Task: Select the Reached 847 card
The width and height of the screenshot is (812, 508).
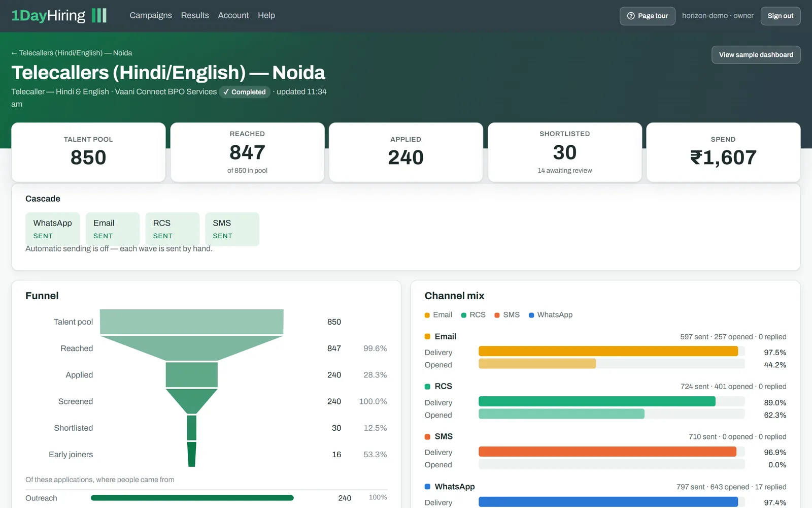Action: (247, 152)
